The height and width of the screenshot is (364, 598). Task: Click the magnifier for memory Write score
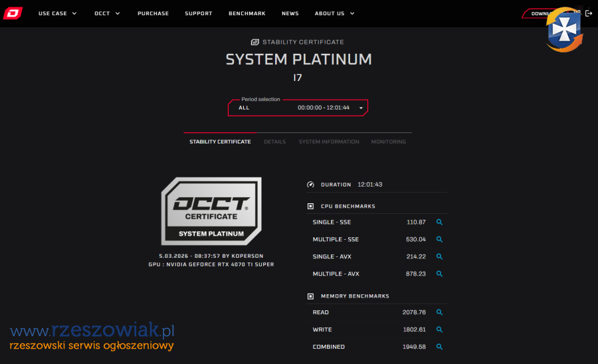pos(439,330)
